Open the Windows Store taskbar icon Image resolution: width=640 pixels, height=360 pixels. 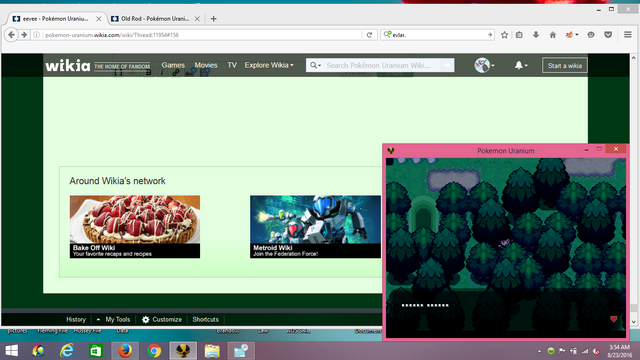[x=96, y=351]
